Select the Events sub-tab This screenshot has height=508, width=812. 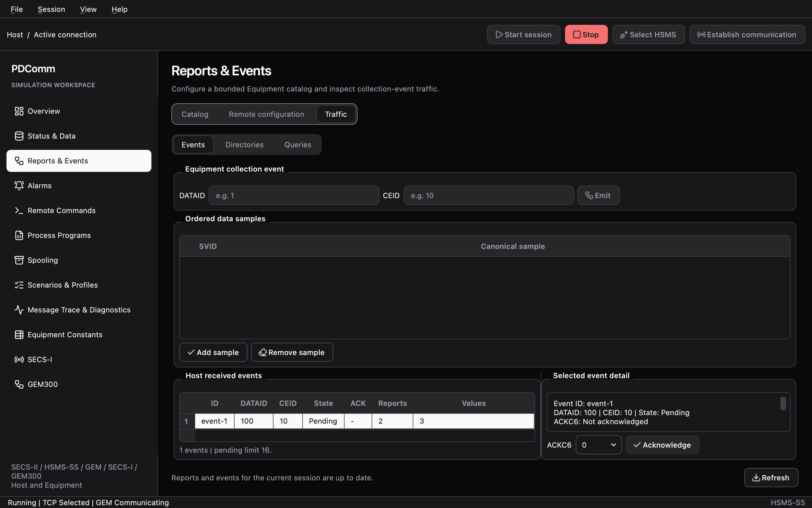193,145
